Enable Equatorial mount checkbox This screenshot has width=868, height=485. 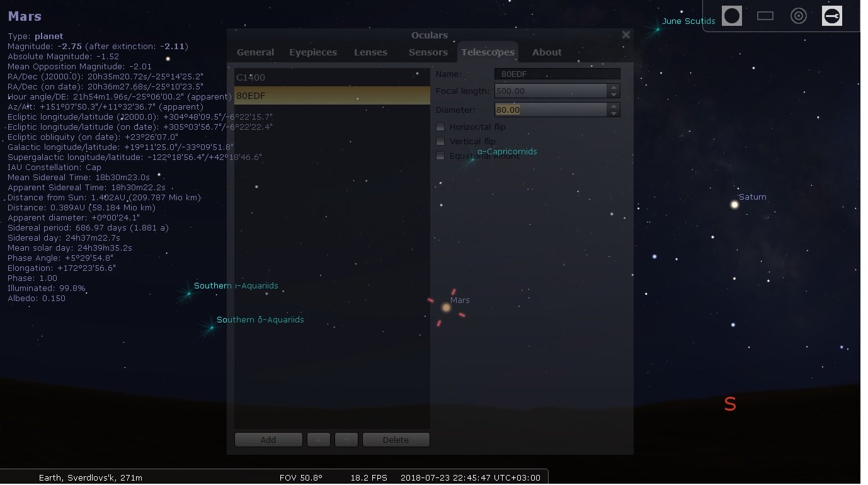click(440, 156)
